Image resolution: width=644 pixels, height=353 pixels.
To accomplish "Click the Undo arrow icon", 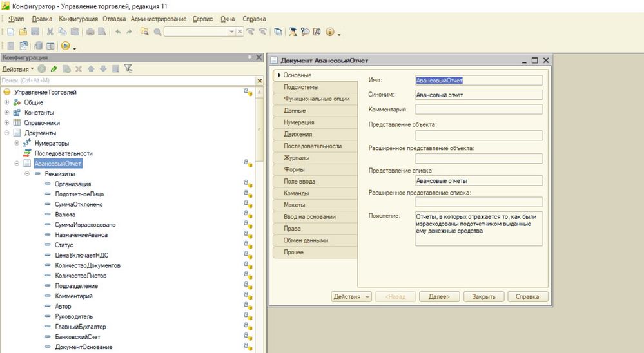I will coord(118,32).
